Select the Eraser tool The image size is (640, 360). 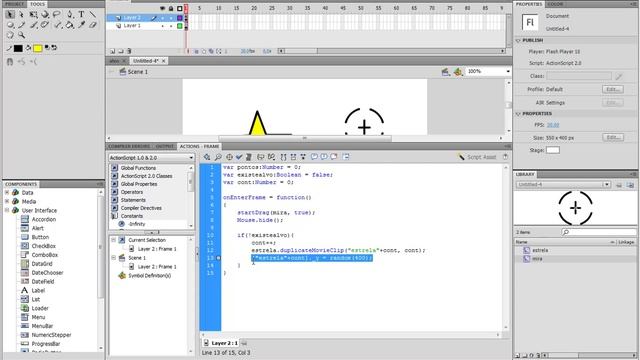point(93,25)
